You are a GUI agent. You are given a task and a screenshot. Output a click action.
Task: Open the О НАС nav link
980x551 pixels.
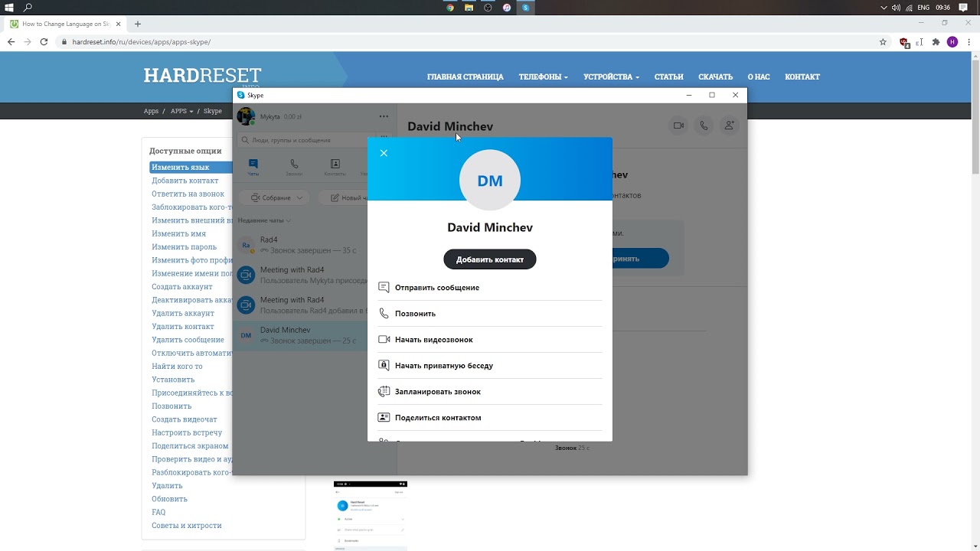(x=759, y=77)
